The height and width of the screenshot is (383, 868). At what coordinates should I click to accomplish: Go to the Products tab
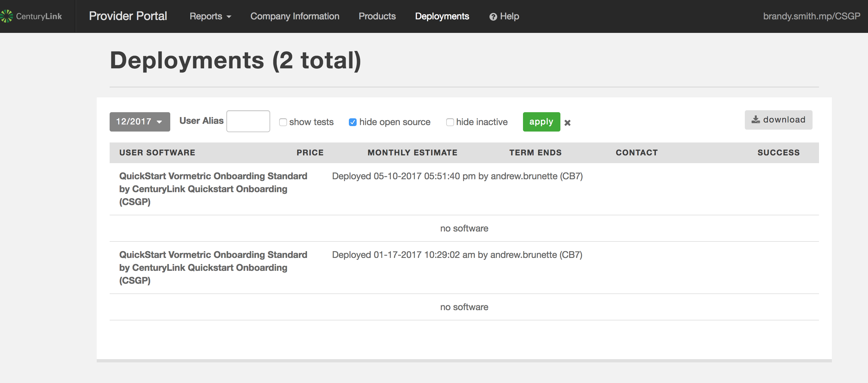coord(377,16)
